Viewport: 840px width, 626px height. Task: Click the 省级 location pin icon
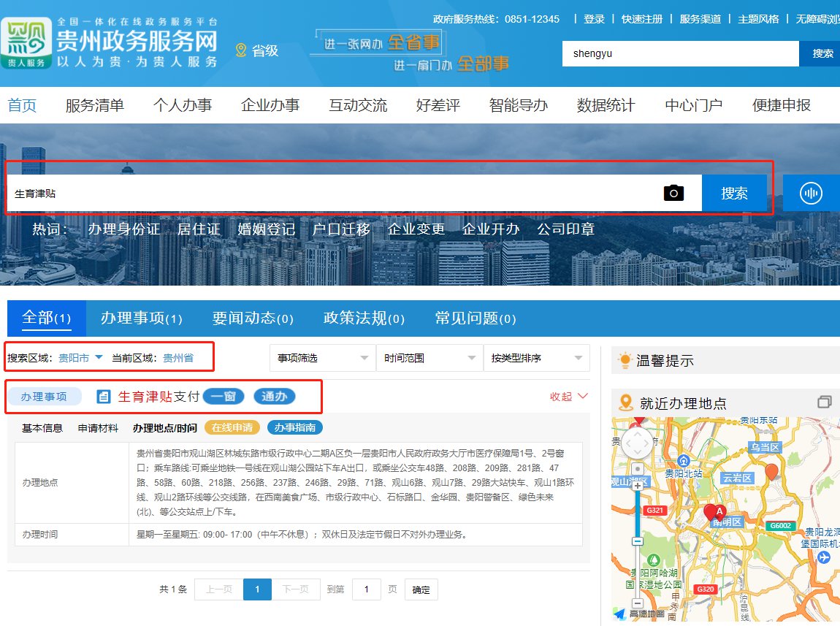pyautogui.click(x=240, y=50)
